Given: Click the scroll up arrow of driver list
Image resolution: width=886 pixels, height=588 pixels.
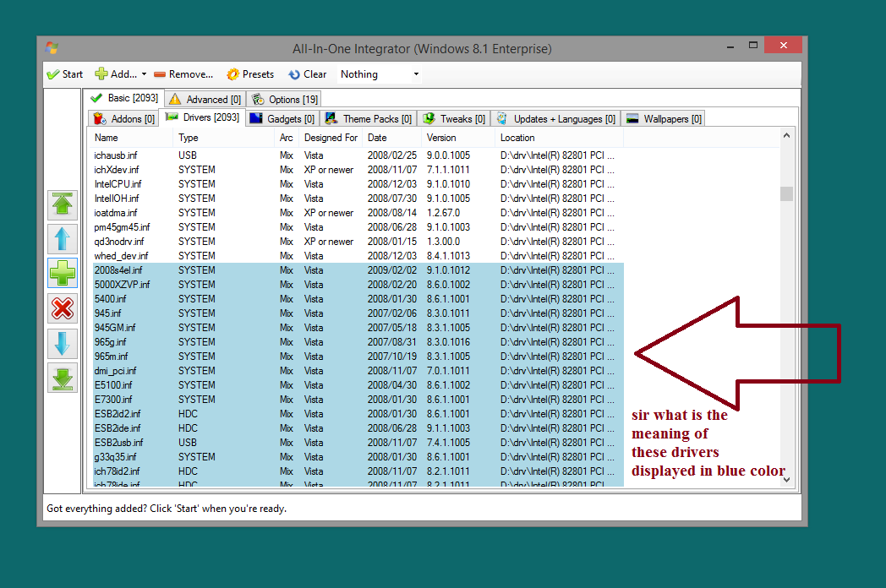Looking at the screenshot, I should [x=786, y=135].
